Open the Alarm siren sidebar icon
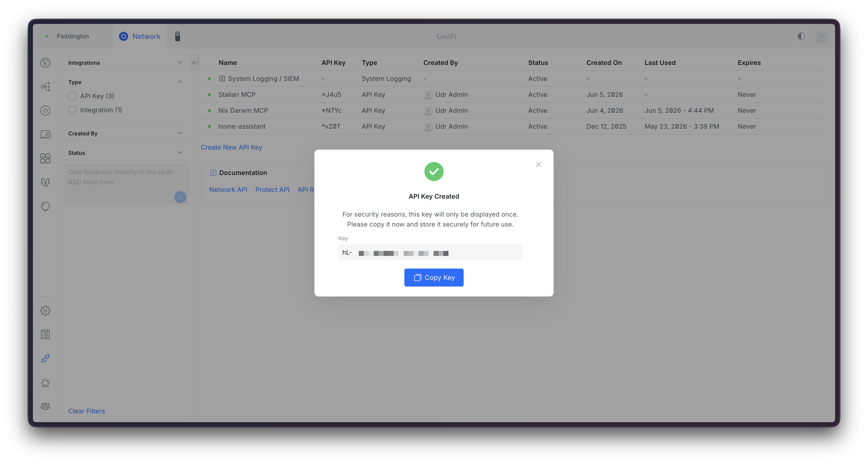Screen dimensions: 868x464 point(45,382)
